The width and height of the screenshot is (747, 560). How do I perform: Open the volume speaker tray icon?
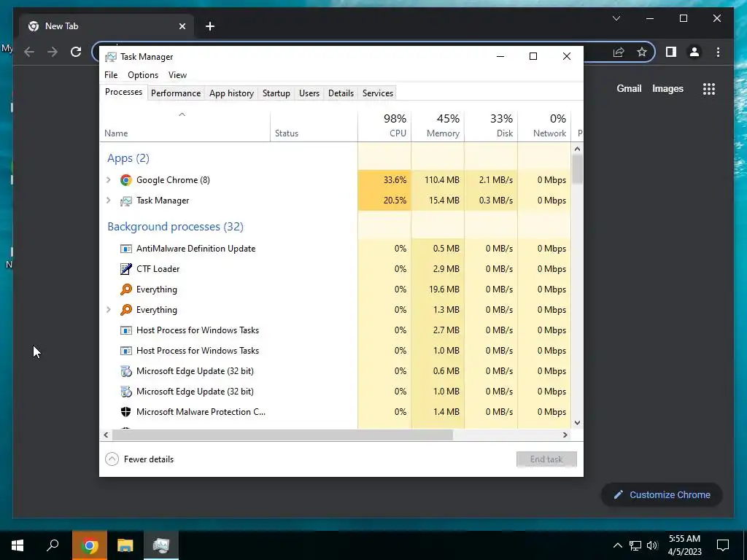(652, 545)
